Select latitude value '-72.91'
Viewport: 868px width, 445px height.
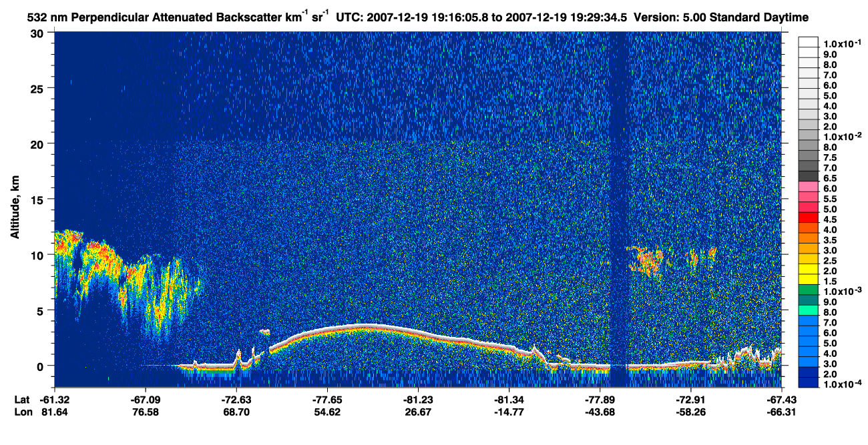pos(690,400)
